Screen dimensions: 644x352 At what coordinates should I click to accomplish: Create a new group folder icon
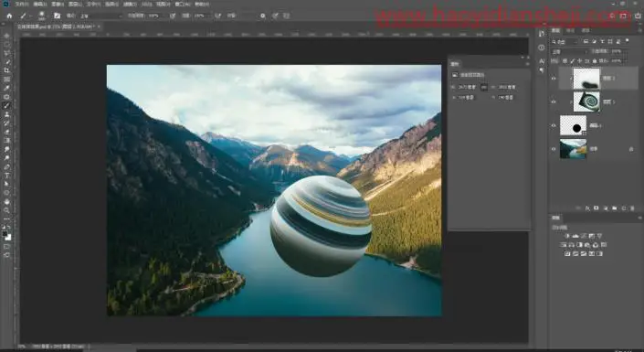[615, 208]
